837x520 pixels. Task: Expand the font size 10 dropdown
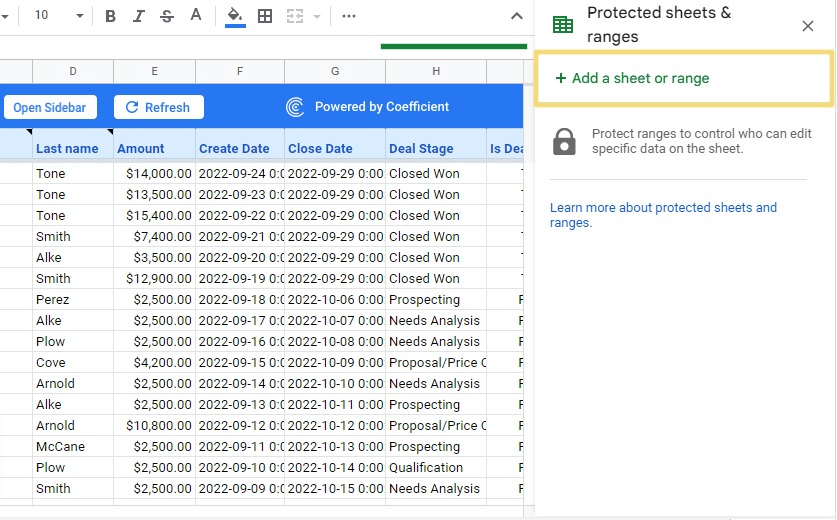79,16
